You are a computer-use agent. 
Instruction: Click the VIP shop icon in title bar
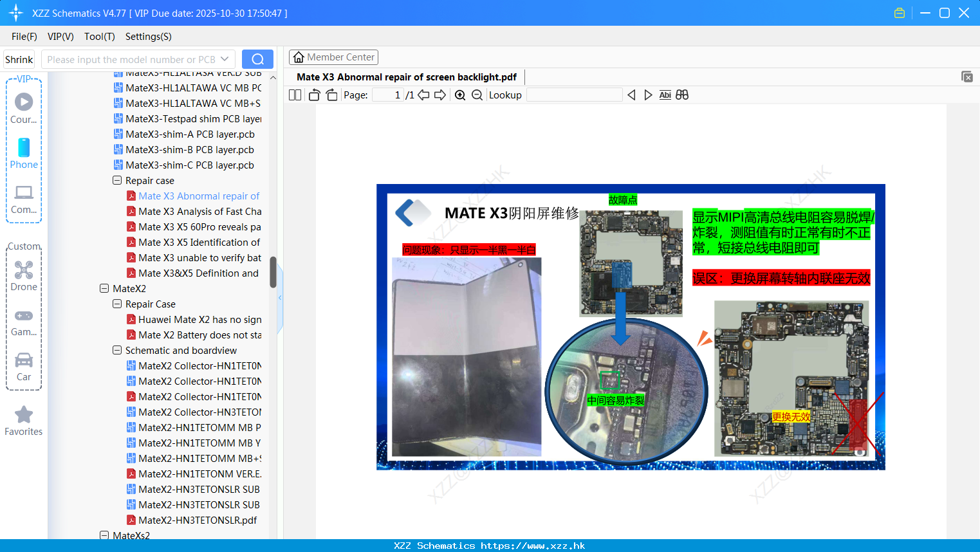tap(900, 13)
